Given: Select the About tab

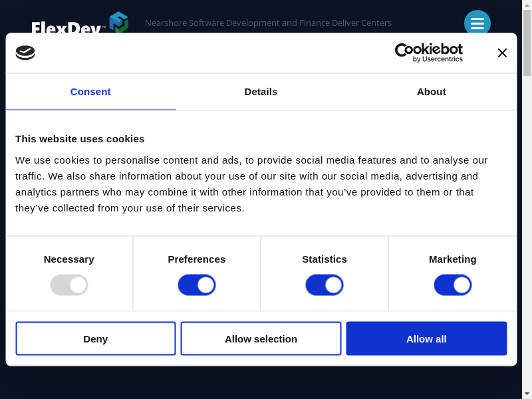Looking at the screenshot, I should click(431, 92).
